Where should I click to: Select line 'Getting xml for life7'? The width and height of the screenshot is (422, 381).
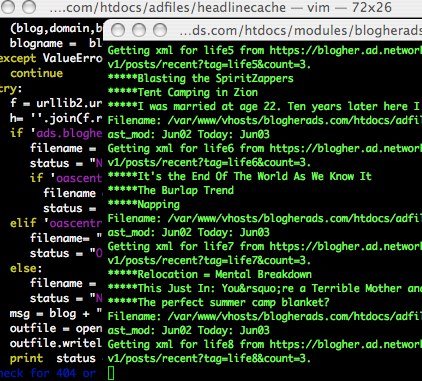(265, 246)
